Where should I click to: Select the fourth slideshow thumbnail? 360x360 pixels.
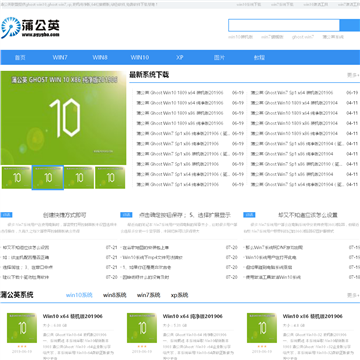[x=110, y=178]
